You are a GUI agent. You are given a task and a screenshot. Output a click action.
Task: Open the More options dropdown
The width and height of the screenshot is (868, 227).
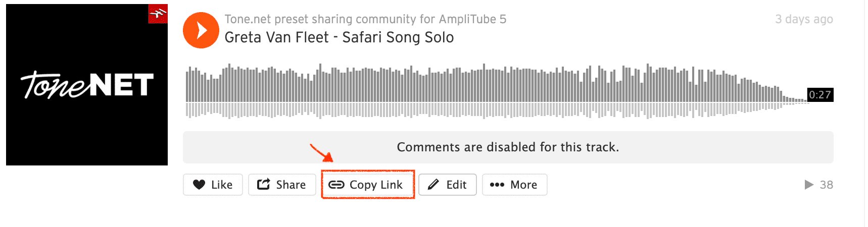click(514, 185)
